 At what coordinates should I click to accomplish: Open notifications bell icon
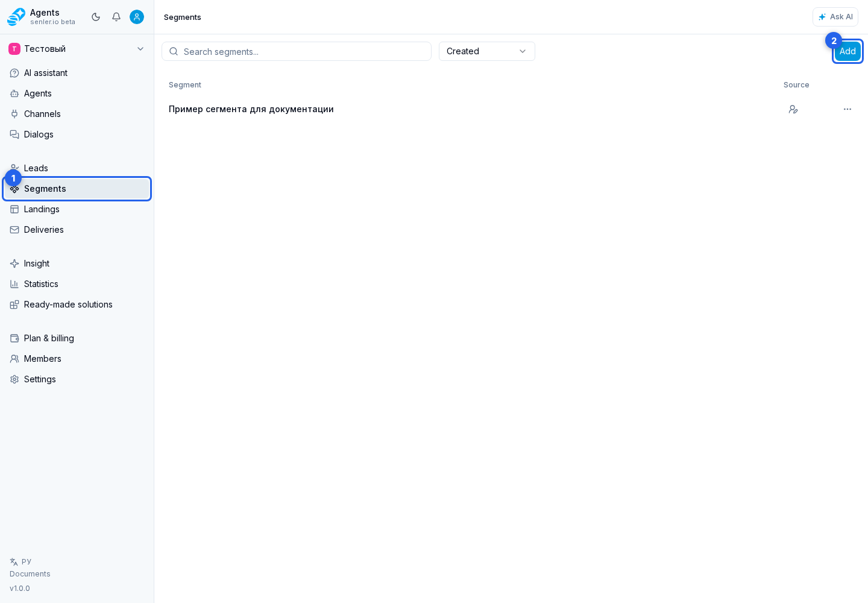coord(116,17)
